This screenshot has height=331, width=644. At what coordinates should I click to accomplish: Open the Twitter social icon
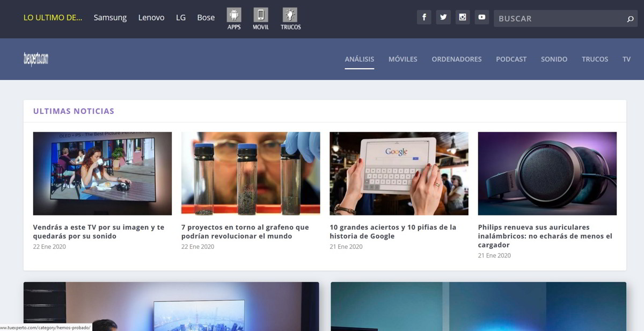(x=443, y=17)
